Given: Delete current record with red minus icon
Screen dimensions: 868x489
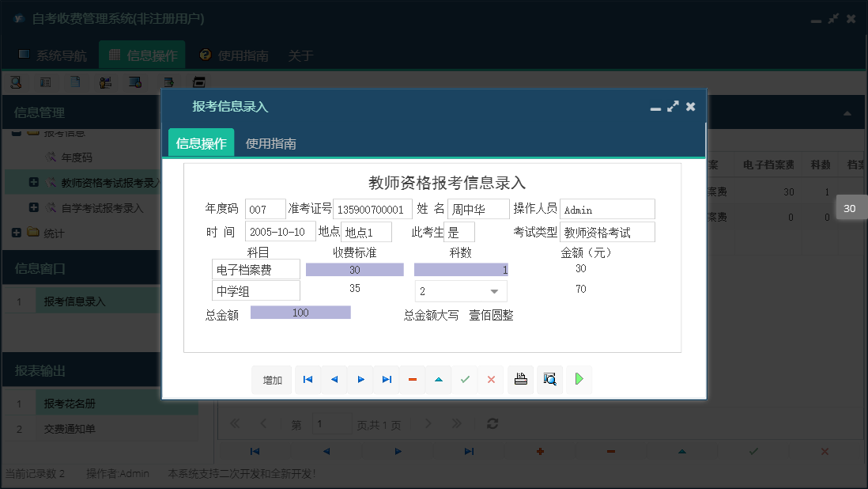Looking at the screenshot, I should click(412, 379).
